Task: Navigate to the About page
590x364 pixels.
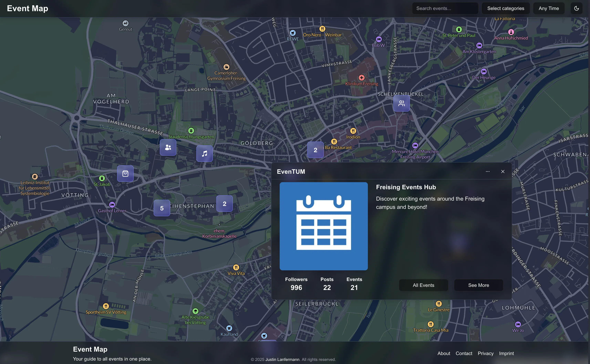Action: click(444, 353)
